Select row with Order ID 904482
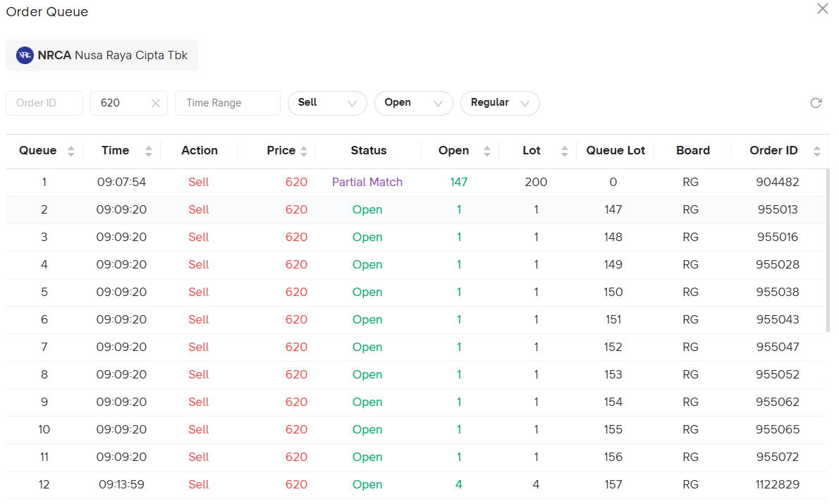This screenshot has height=504, width=839. pyautogui.click(x=778, y=182)
